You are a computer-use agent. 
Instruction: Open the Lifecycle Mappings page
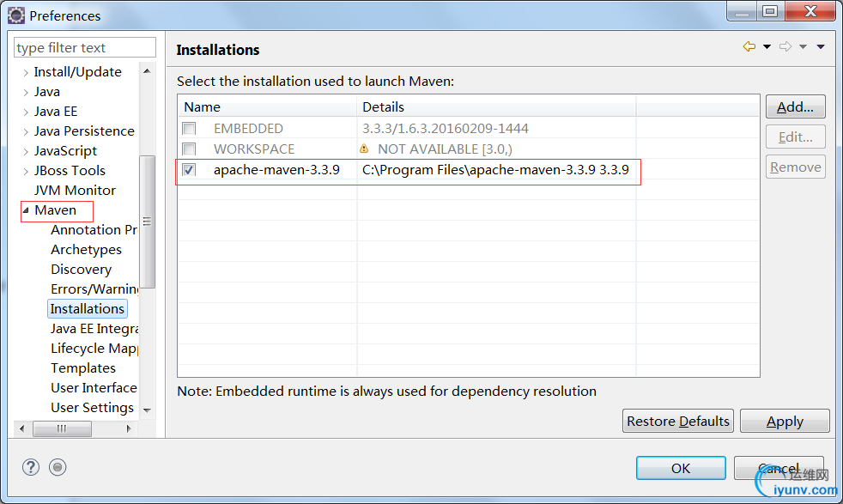94,349
